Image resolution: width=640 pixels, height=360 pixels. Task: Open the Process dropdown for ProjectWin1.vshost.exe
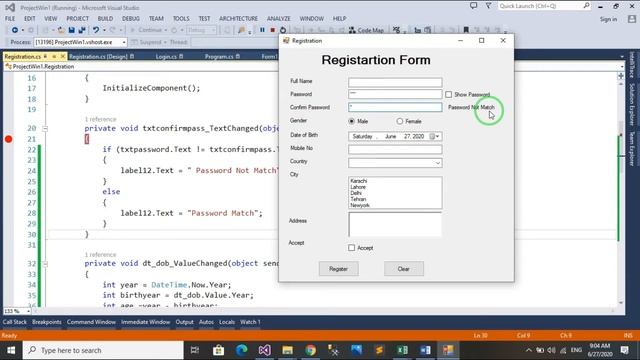tap(124, 42)
